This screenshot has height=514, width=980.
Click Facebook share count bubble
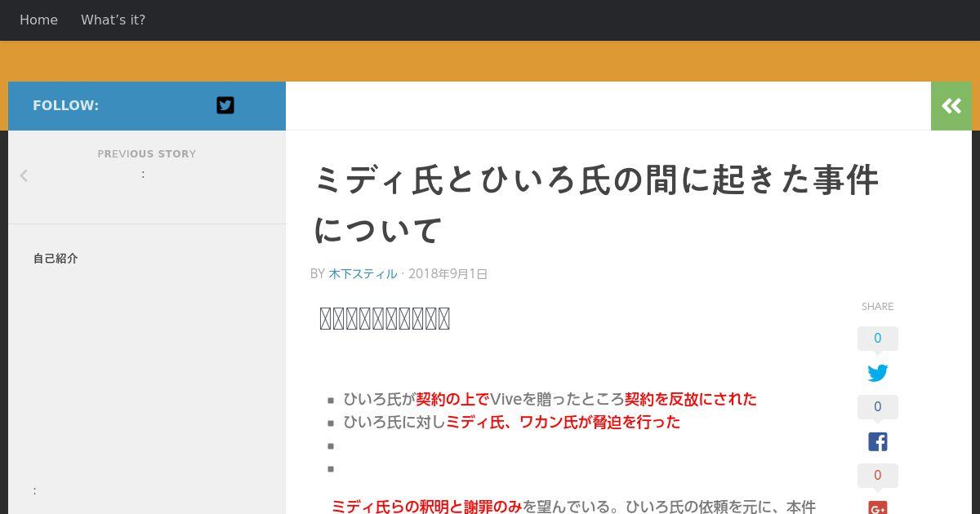tap(878, 407)
